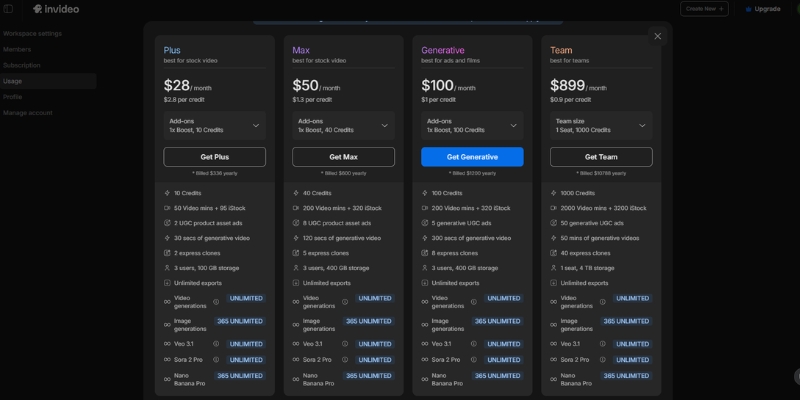
Task: Click icon beside 2 express clones
Action: [x=167, y=253]
